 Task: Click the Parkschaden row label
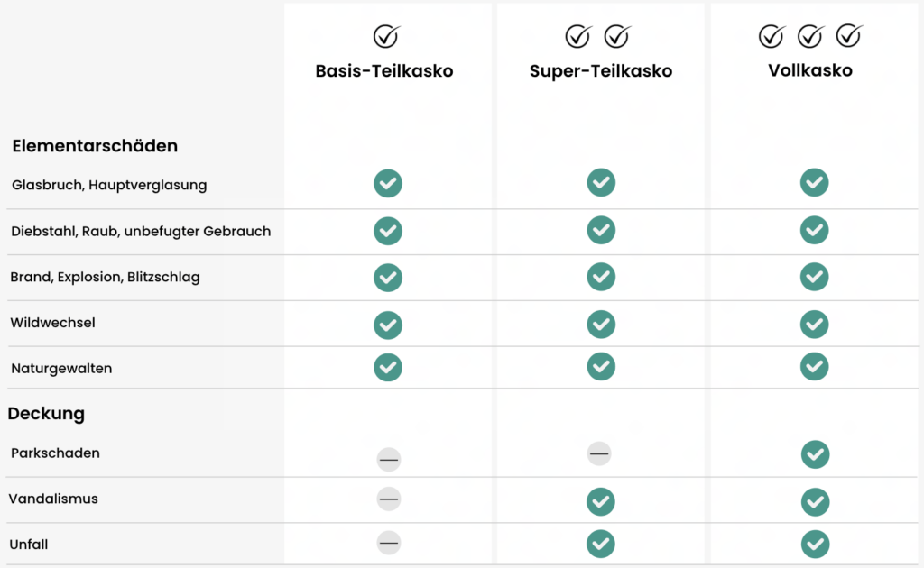55,453
